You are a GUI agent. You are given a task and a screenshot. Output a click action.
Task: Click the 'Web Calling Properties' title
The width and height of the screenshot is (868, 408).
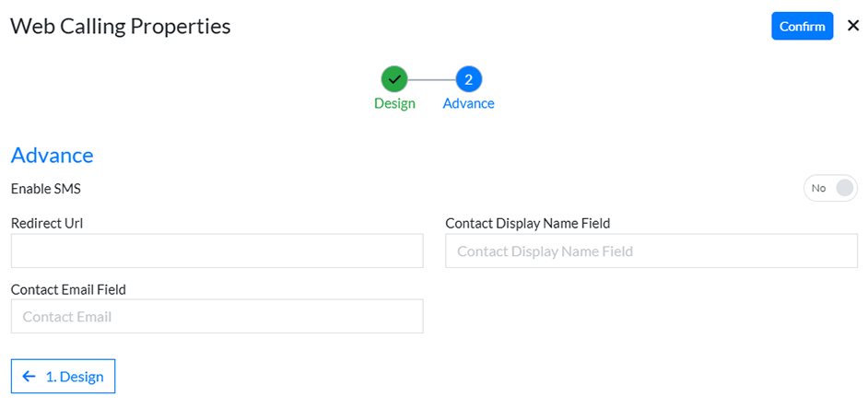tap(120, 26)
